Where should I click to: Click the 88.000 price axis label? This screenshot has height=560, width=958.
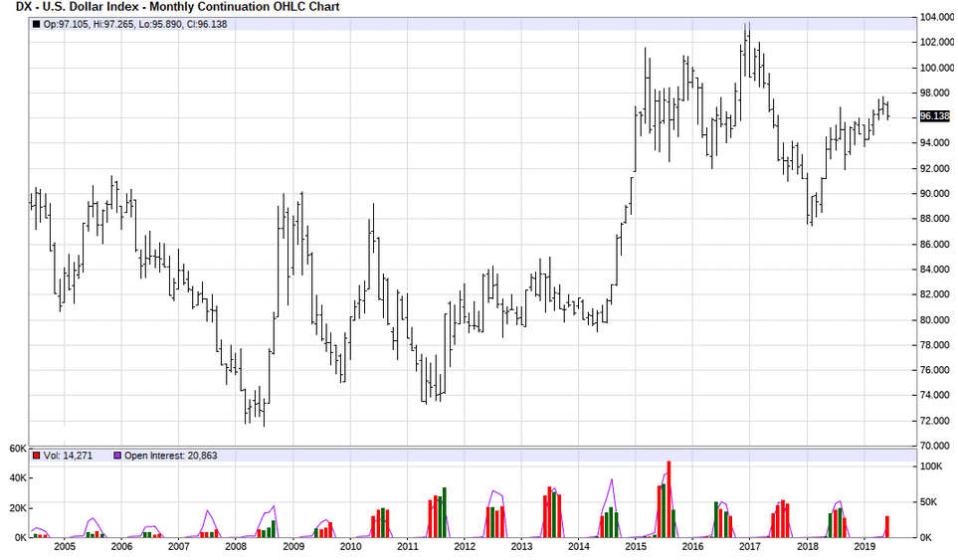tap(935, 219)
